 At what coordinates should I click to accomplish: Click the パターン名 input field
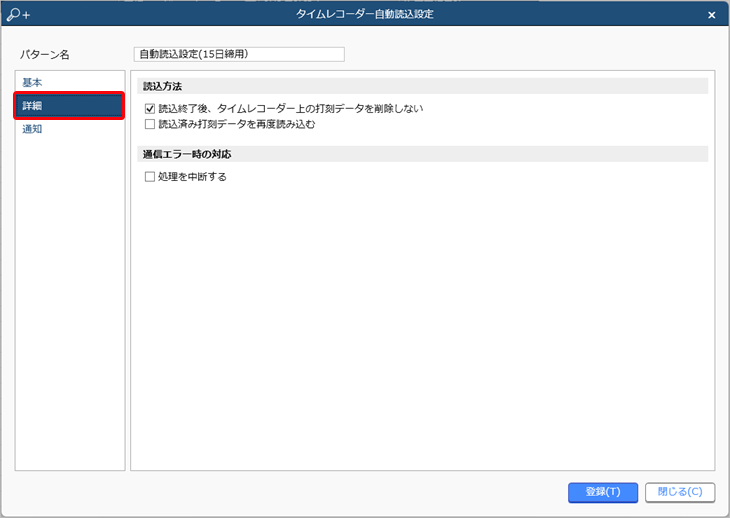click(x=239, y=54)
